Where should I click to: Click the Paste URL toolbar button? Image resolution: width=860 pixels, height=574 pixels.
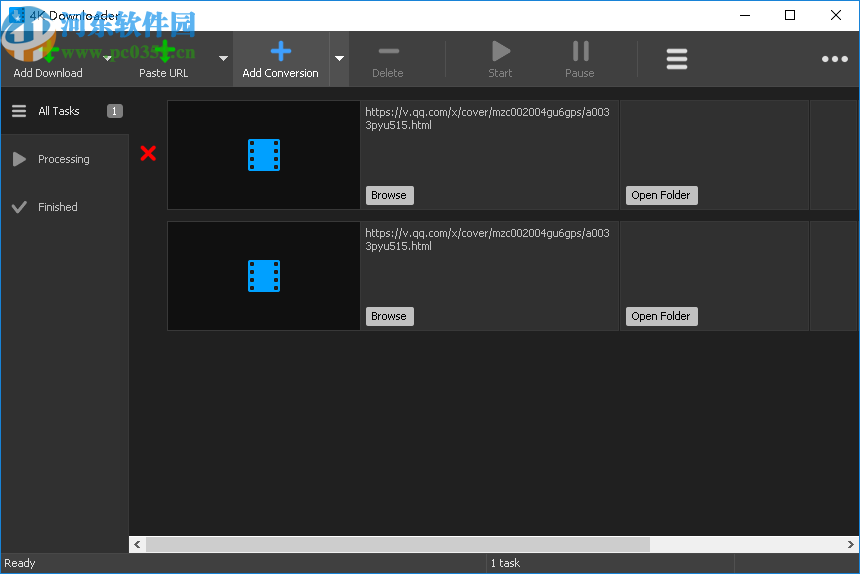point(163,59)
